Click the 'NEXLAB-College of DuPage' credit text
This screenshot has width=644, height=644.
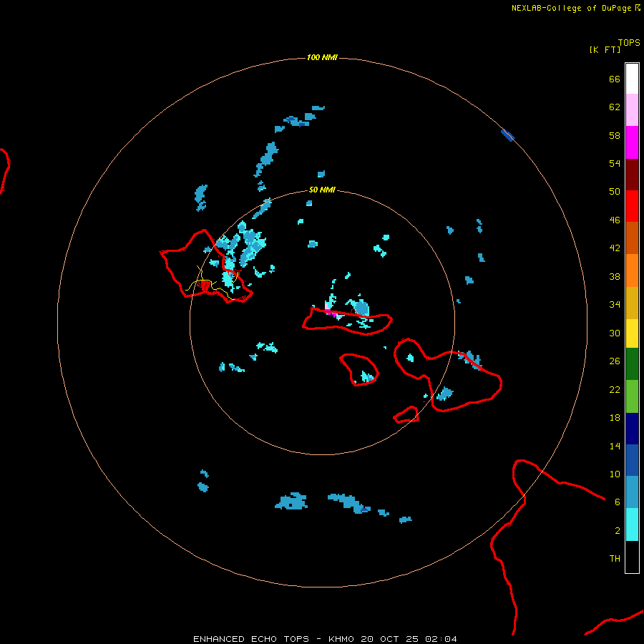click(571, 8)
